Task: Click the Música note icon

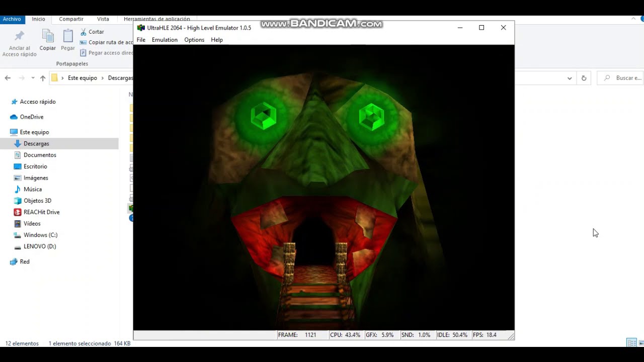Action: pos(18,189)
